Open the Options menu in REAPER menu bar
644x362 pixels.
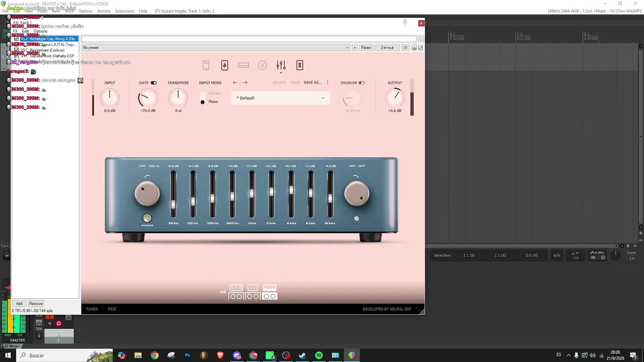[x=86, y=11]
